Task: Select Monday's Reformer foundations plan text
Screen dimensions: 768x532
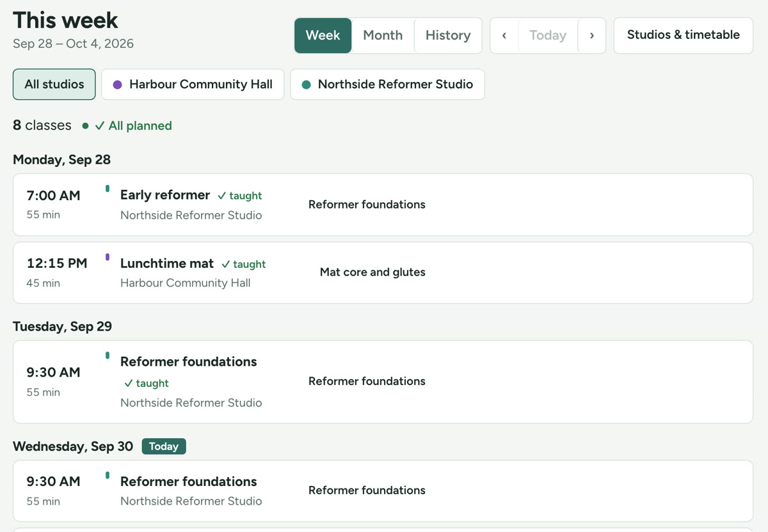Action: [367, 205]
